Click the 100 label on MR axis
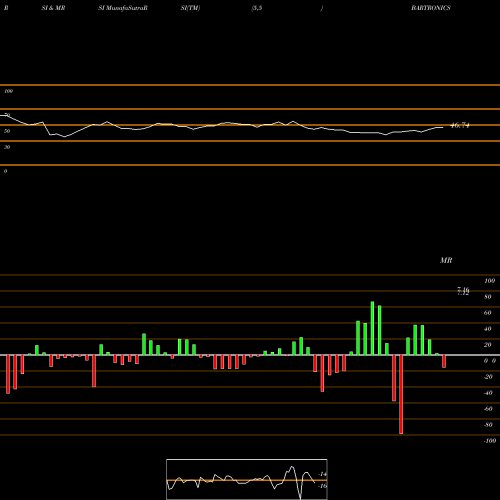Image resolution: width=500 pixels, height=500 pixels. (x=489, y=281)
